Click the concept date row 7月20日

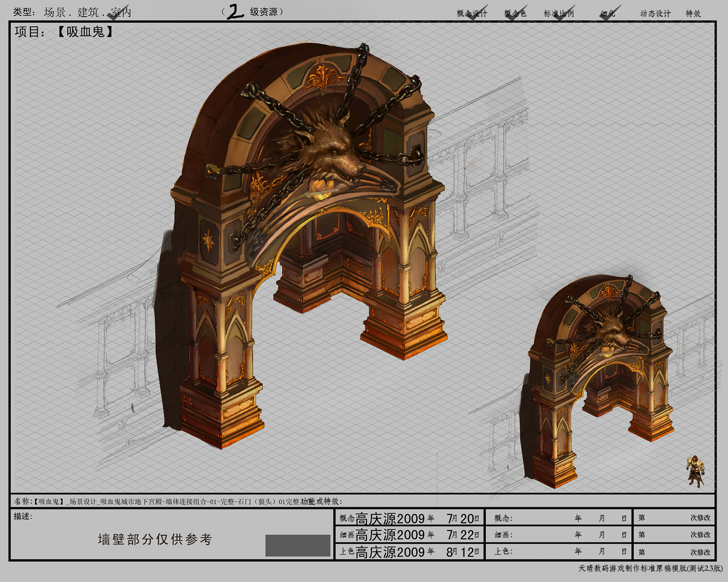409,518
